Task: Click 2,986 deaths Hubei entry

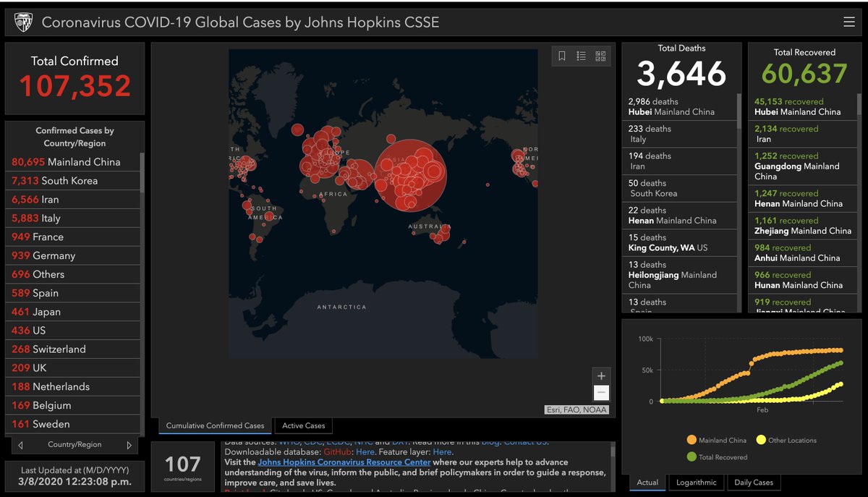Action: click(679, 107)
